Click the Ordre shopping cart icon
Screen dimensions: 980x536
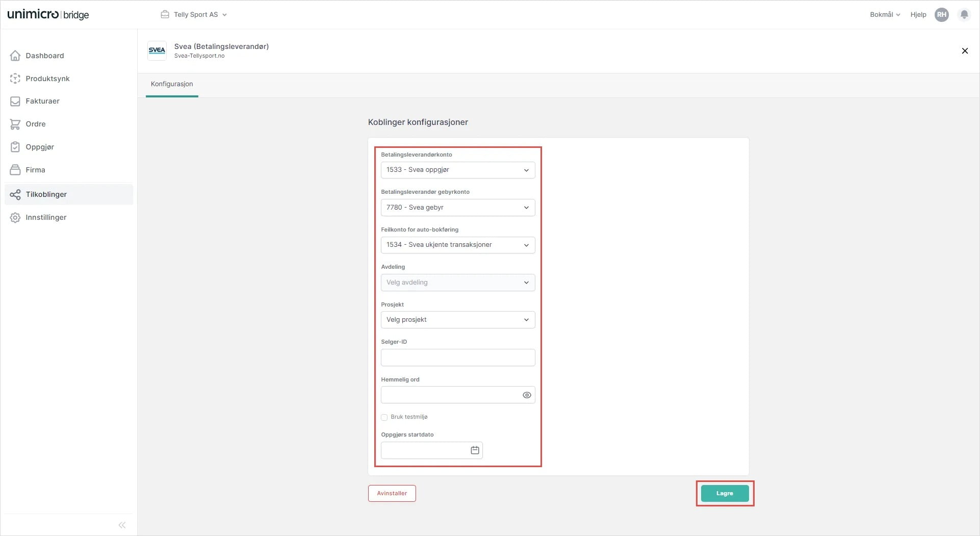pyautogui.click(x=15, y=124)
